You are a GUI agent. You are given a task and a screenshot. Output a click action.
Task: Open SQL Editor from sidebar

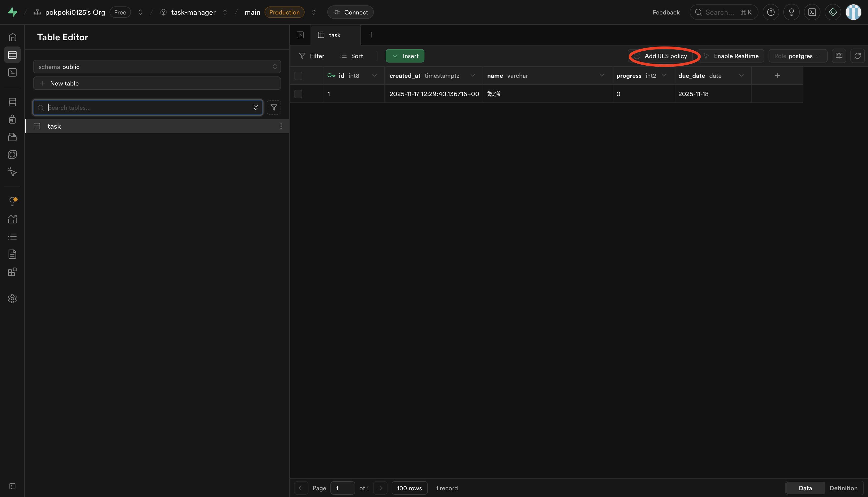pyautogui.click(x=12, y=72)
